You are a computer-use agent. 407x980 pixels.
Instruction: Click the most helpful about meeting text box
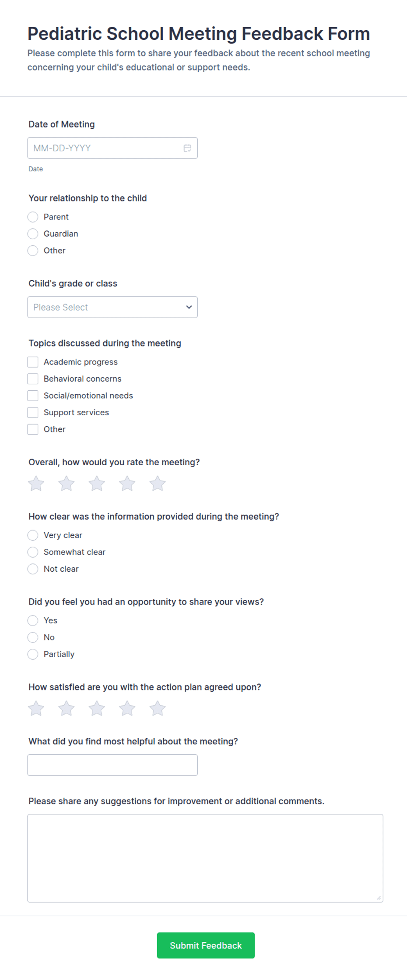pyautogui.click(x=112, y=765)
